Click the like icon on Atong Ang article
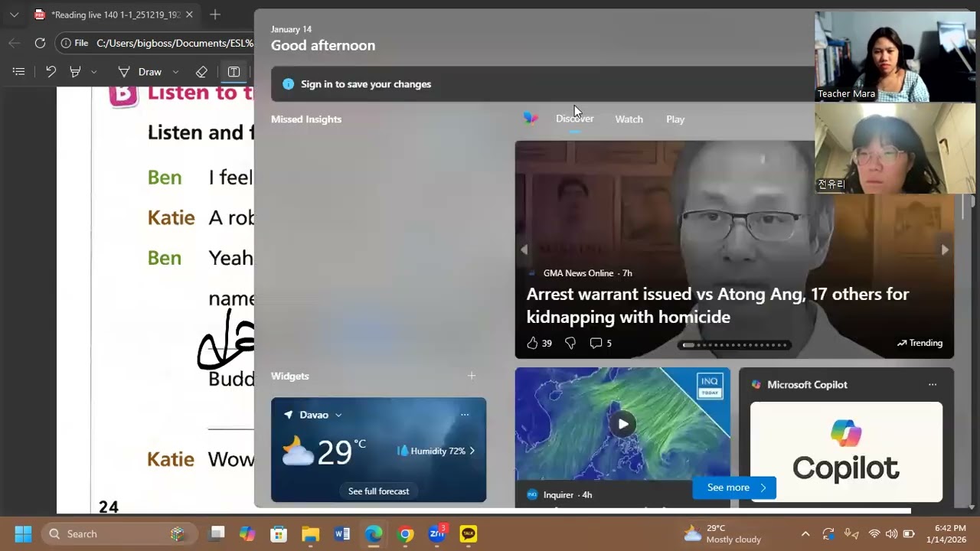The height and width of the screenshot is (551, 980). pos(532,343)
